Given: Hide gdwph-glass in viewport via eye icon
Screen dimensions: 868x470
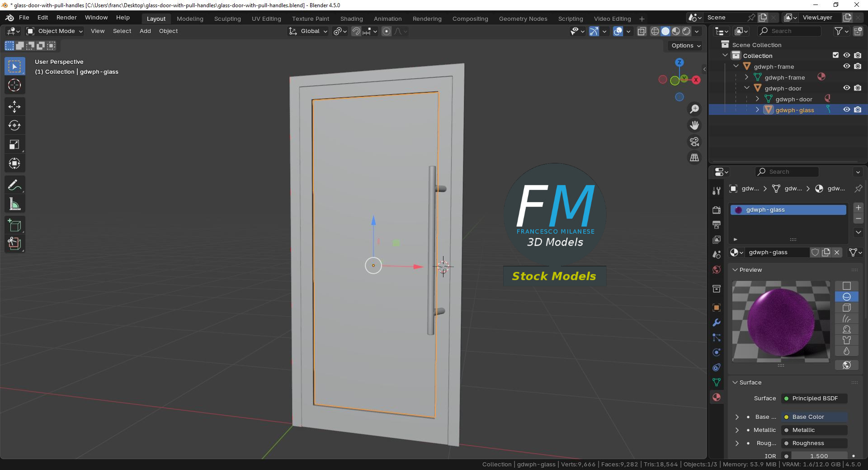Looking at the screenshot, I should click(x=847, y=109).
